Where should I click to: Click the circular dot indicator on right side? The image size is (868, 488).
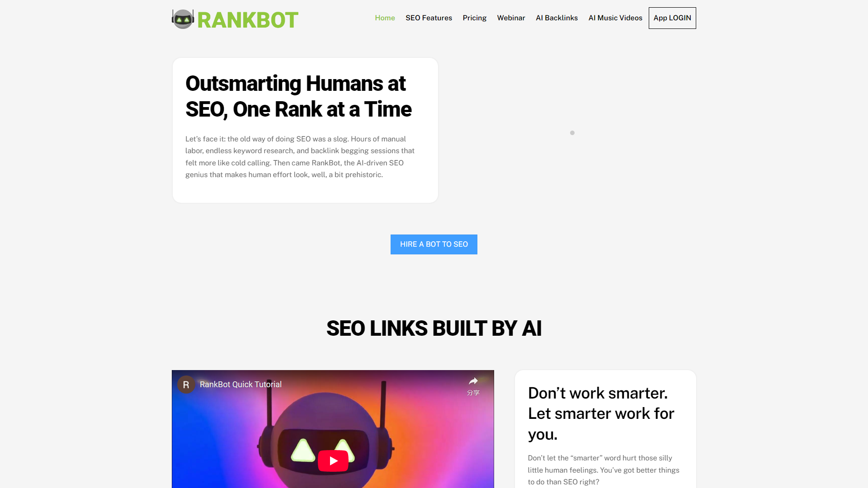pyautogui.click(x=572, y=132)
